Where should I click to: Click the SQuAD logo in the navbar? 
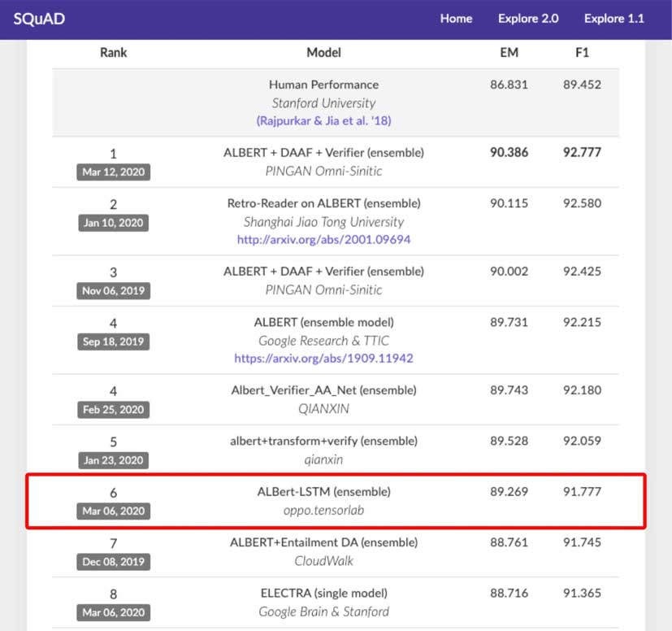[40, 19]
